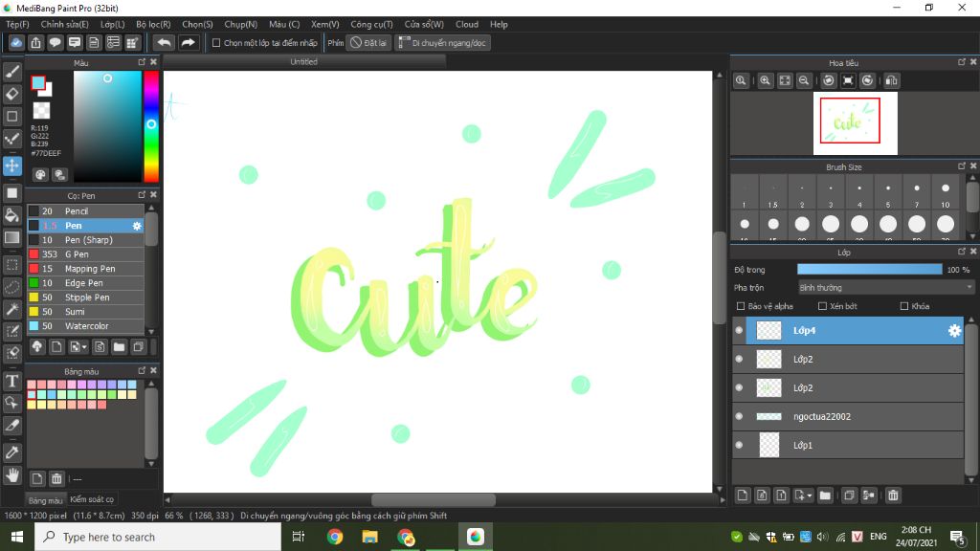
Task: Select the Pencil brush
Action: pos(85,211)
